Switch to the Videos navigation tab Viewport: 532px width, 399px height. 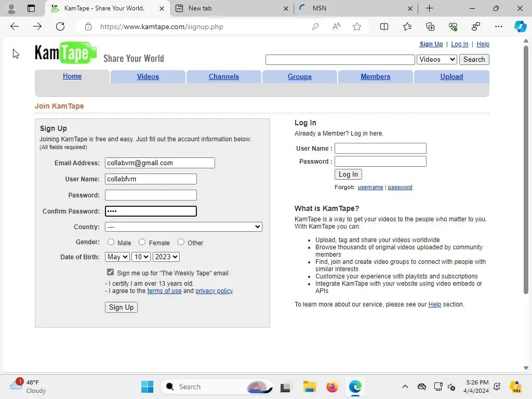148,77
